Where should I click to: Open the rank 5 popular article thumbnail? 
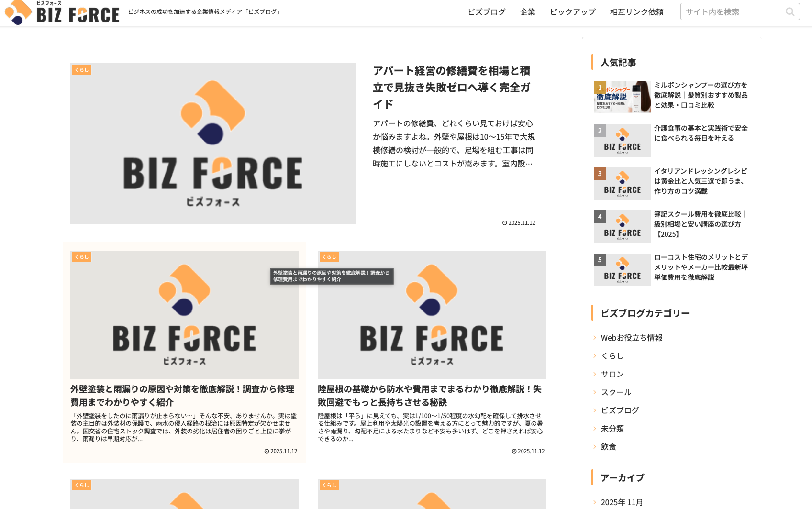coord(622,270)
